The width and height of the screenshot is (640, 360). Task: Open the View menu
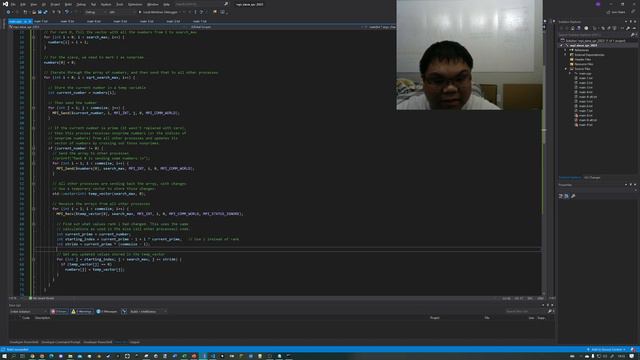(33, 4)
